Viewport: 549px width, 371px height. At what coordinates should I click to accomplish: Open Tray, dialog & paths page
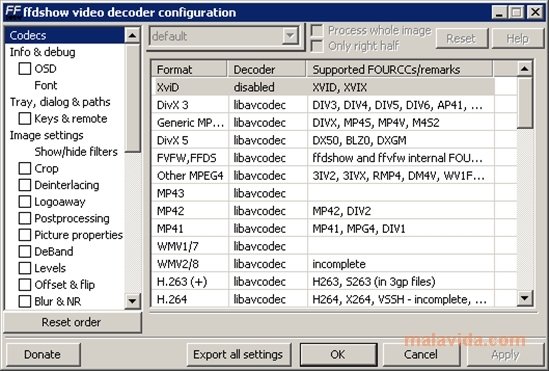[60, 102]
